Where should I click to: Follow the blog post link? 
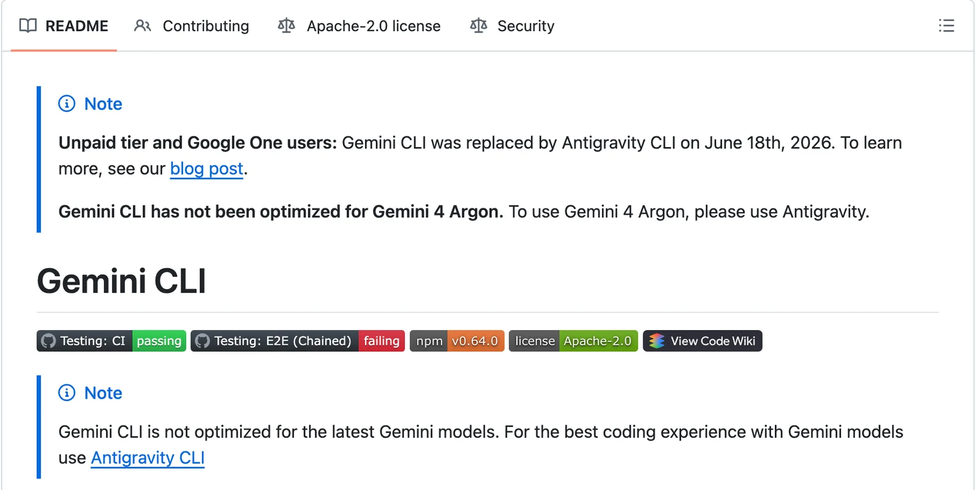[206, 168]
